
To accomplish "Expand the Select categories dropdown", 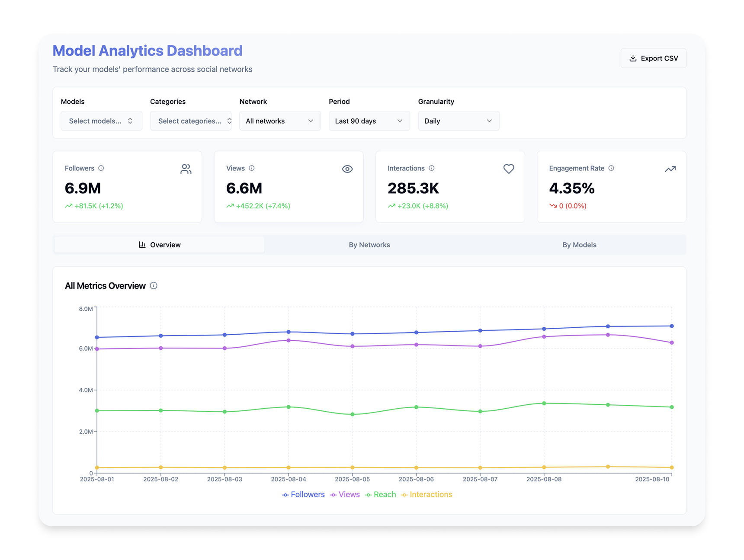I will pyautogui.click(x=191, y=121).
